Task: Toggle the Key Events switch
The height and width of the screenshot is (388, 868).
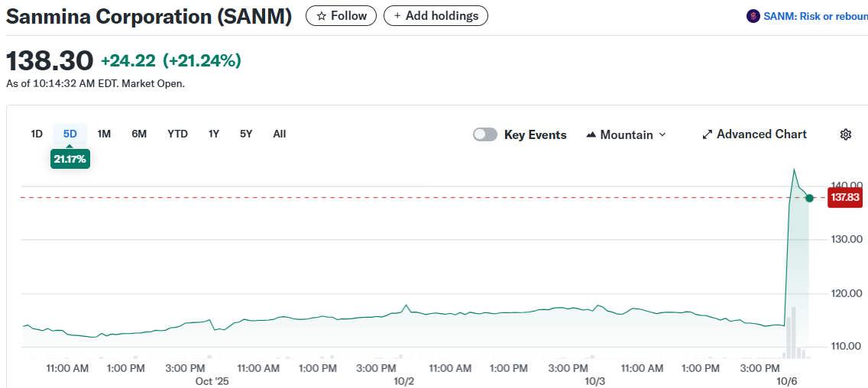Action: 485,134
